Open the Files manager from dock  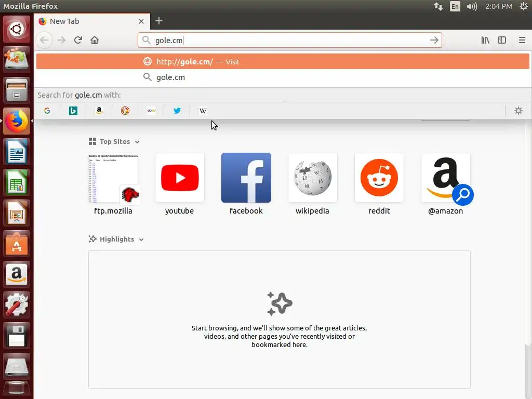point(17,90)
